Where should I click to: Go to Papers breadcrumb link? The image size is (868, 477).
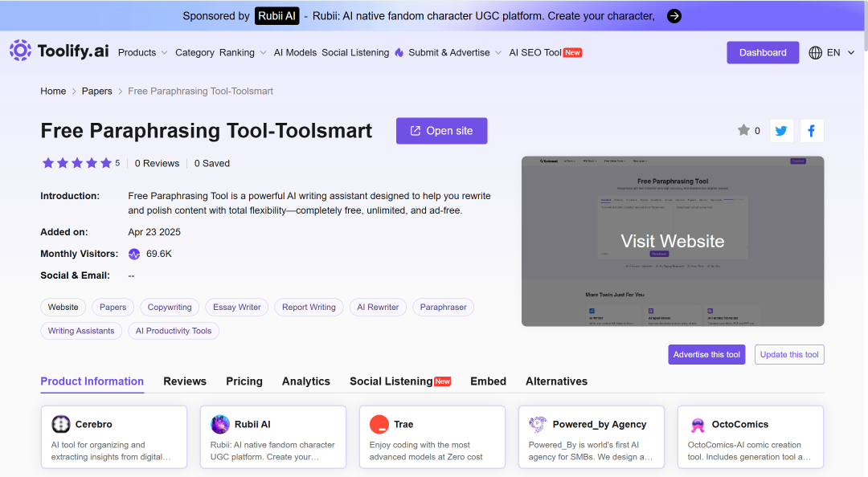coord(97,92)
